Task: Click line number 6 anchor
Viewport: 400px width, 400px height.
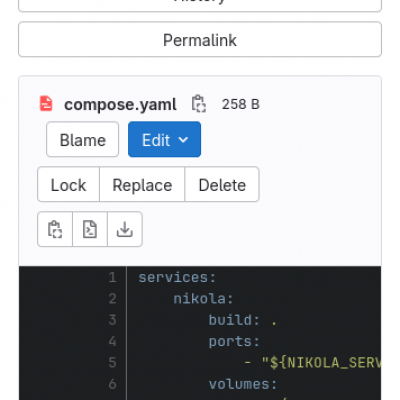Action: coord(113,384)
